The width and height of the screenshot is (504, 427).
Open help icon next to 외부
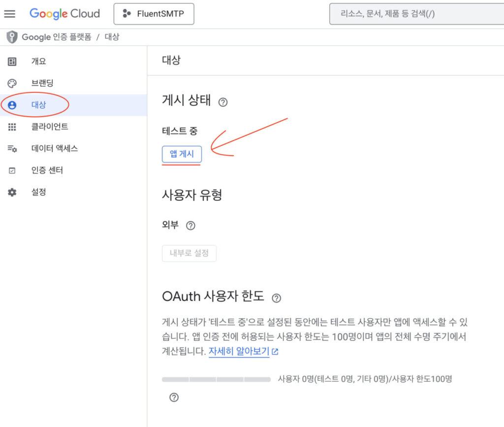[190, 226]
